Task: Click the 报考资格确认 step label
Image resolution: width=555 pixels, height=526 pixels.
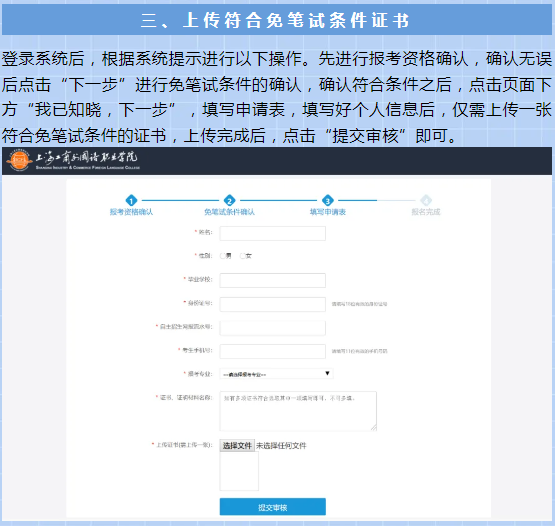Action: (131, 212)
